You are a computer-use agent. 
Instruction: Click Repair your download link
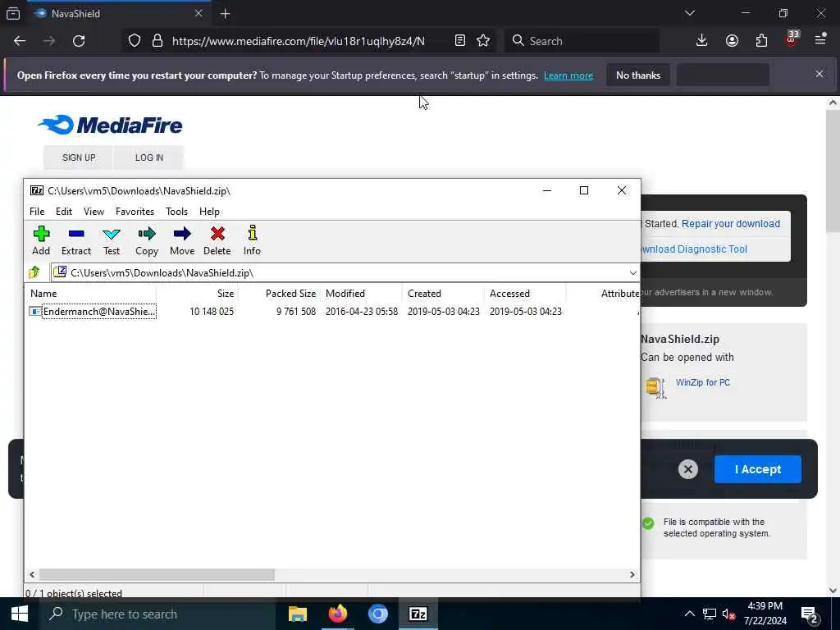pyautogui.click(x=731, y=224)
